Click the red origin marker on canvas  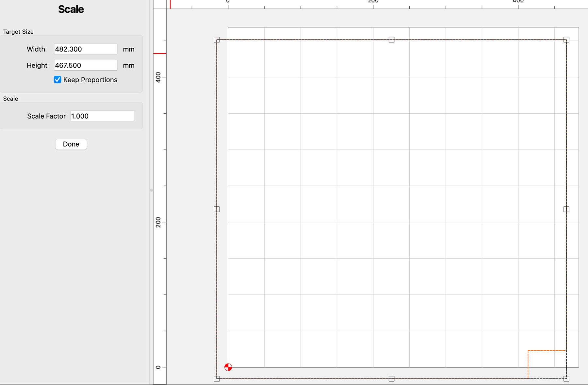click(228, 367)
